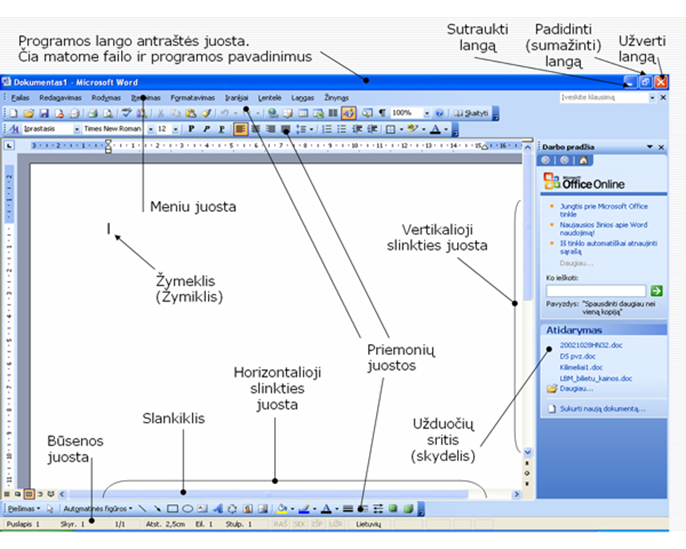Select the Oval drawing tool

coord(187,509)
